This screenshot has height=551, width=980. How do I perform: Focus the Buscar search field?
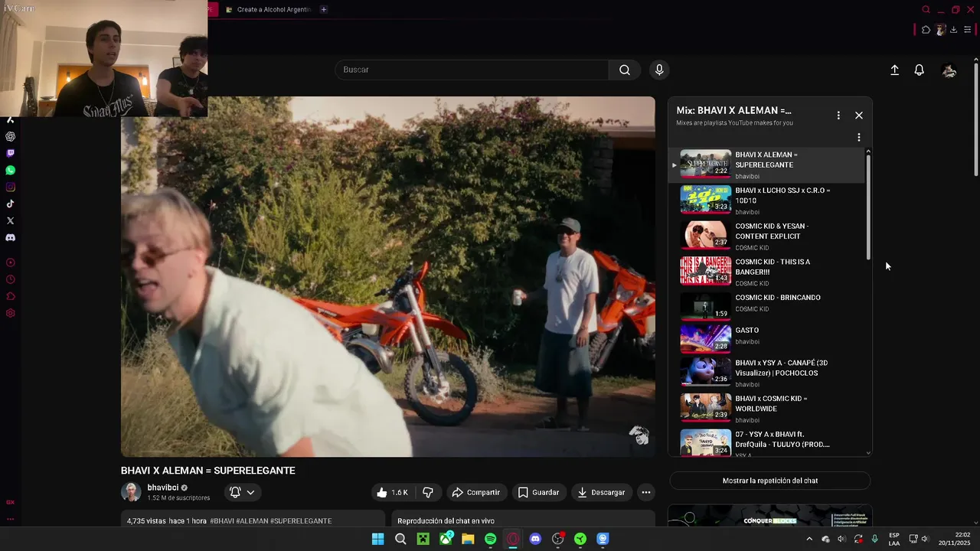[x=472, y=70]
